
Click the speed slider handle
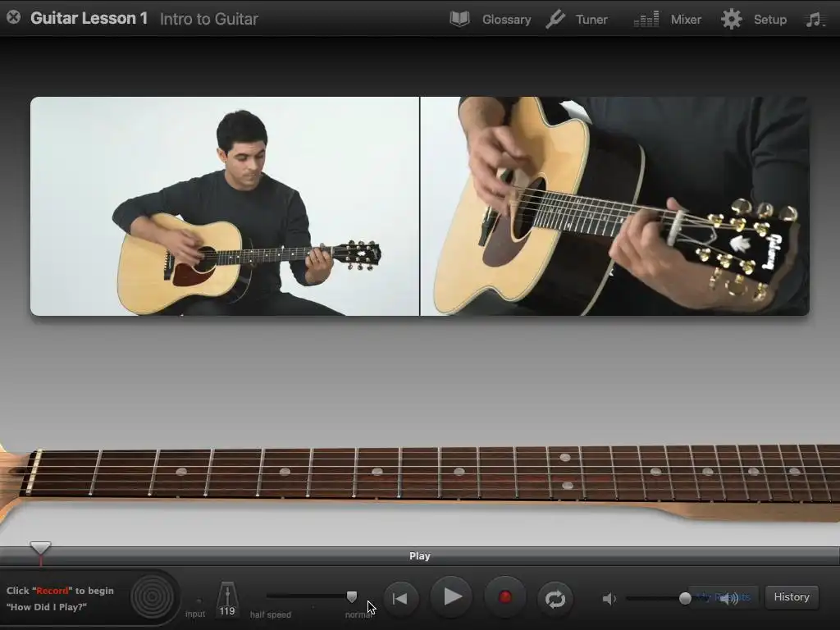tap(351, 596)
